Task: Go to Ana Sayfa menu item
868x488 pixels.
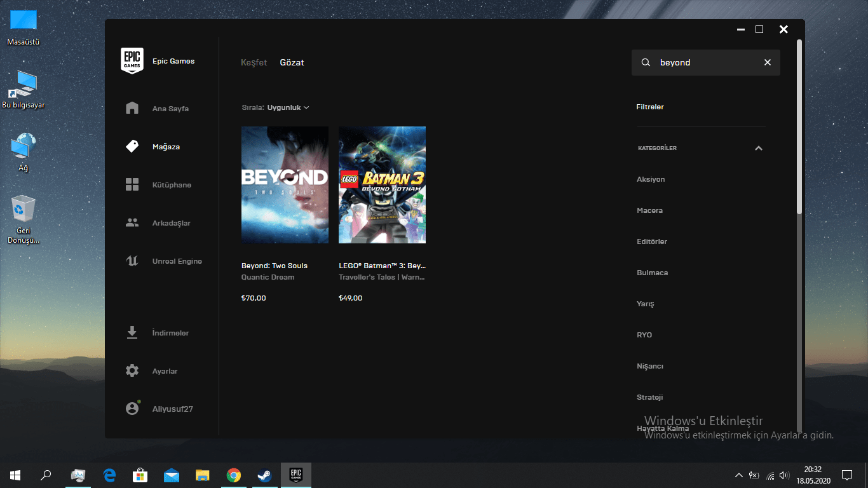Action: pyautogui.click(x=170, y=109)
